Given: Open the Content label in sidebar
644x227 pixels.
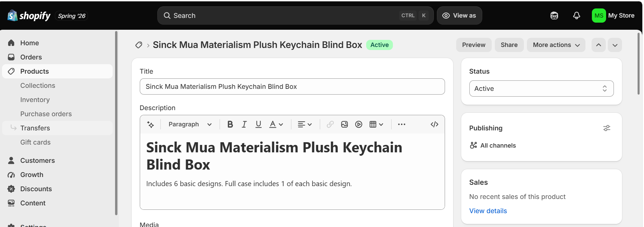Looking at the screenshot, I should pyautogui.click(x=33, y=203).
